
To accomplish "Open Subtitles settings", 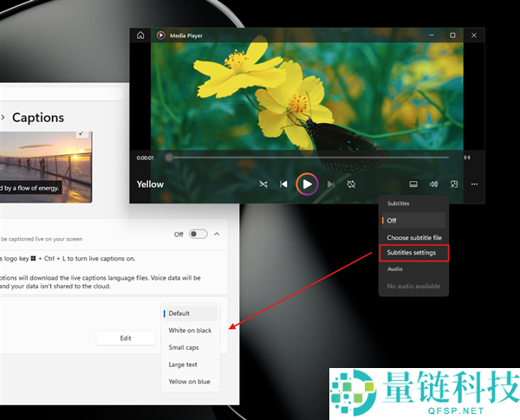I will click(x=414, y=253).
